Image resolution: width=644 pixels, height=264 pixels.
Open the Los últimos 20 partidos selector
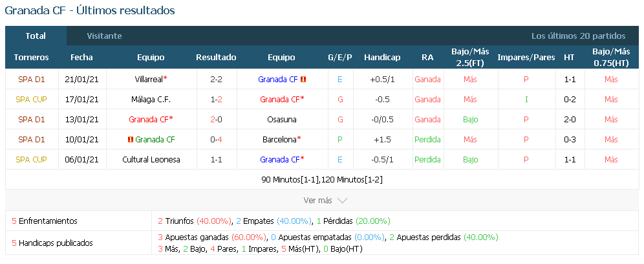tap(578, 36)
